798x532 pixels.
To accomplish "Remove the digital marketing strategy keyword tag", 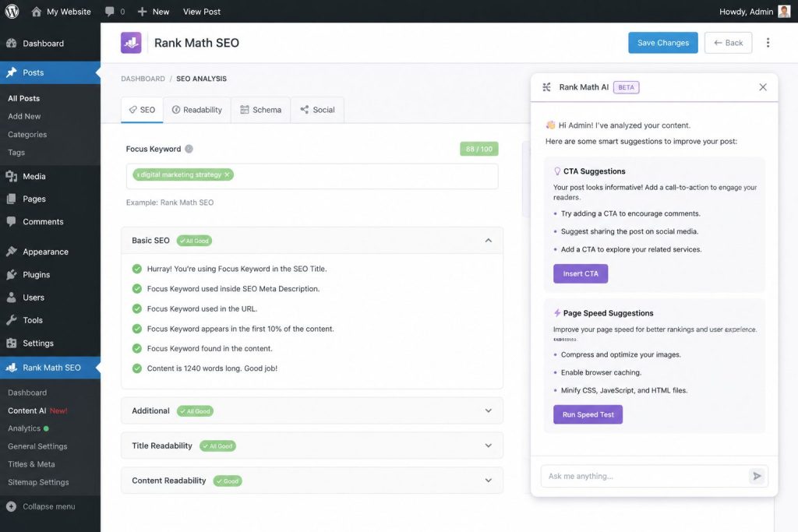I will (x=227, y=174).
